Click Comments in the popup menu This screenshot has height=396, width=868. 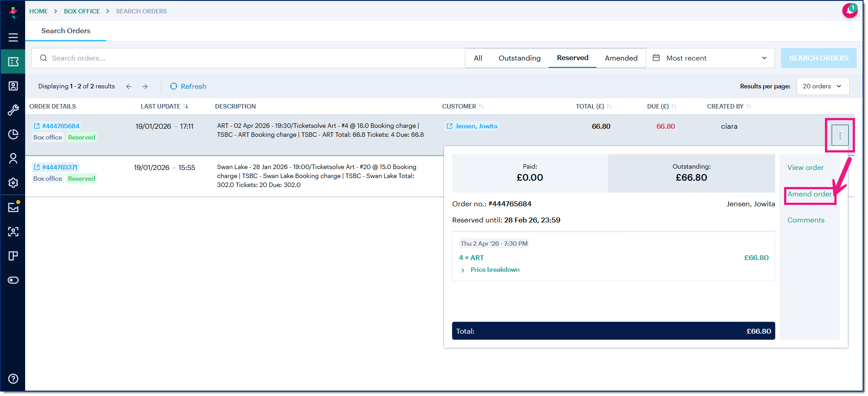tap(806, 220)
